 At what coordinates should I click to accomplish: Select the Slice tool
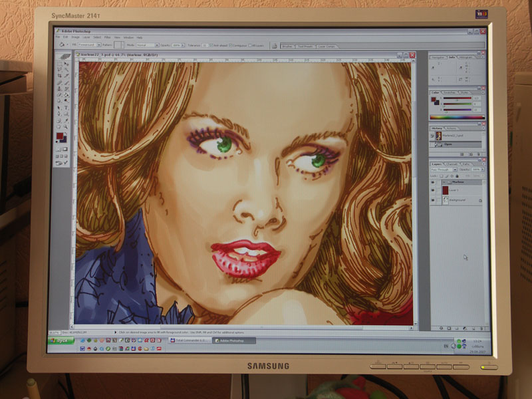coord(66,76)
